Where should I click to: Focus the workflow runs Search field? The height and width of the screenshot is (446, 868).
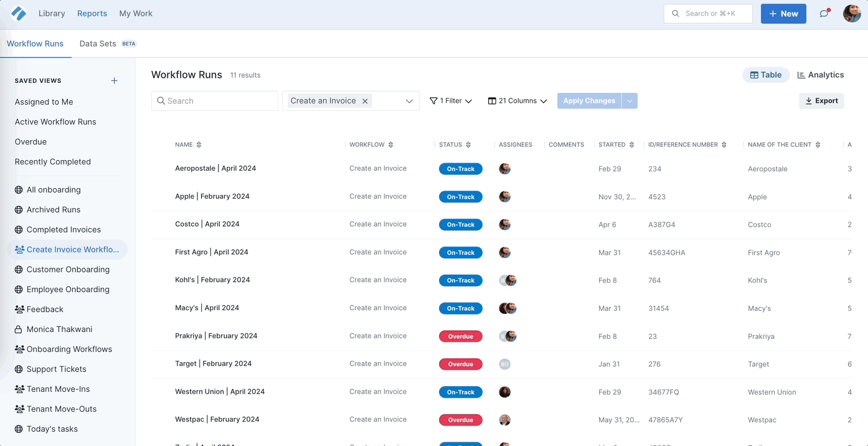(215, 101)
